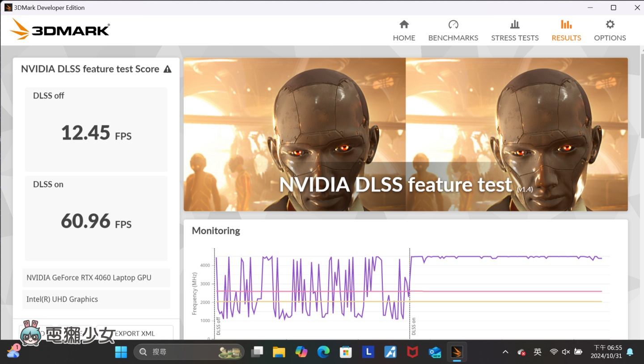This screenshot has width=644, height=364.
Task: Click the Monitoring heading
Action: pos(216,231)
